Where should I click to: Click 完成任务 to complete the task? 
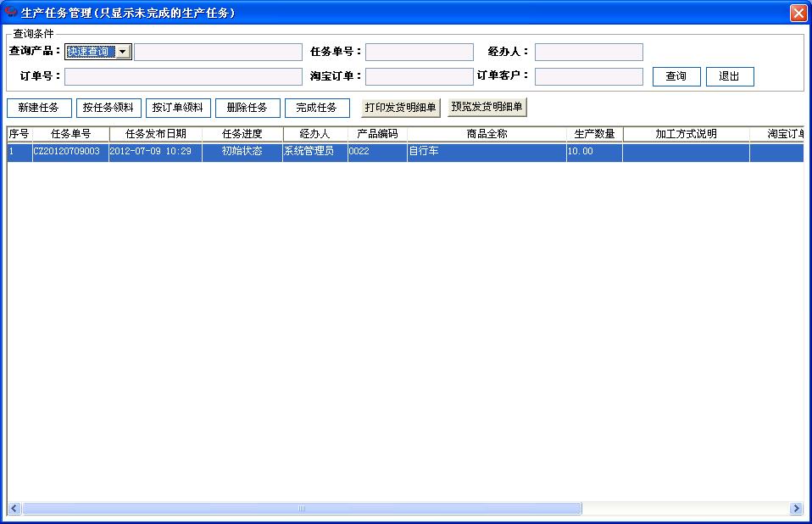click(316, 108)
